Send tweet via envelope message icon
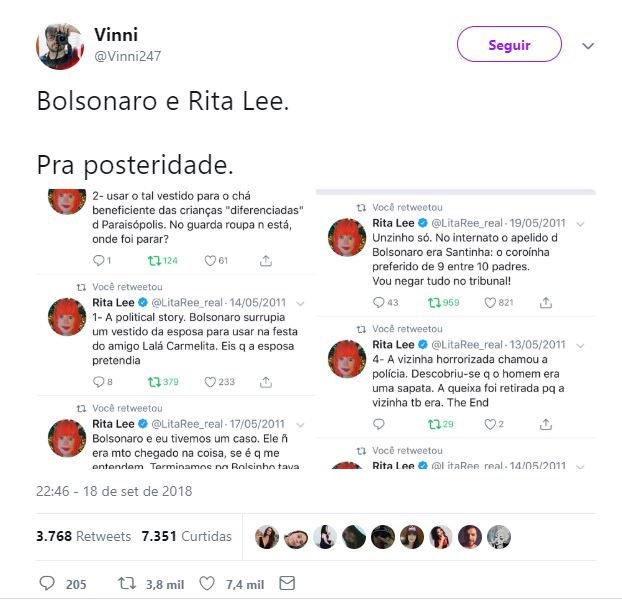Viewport: 622px width, 604px height. (287, 583)
